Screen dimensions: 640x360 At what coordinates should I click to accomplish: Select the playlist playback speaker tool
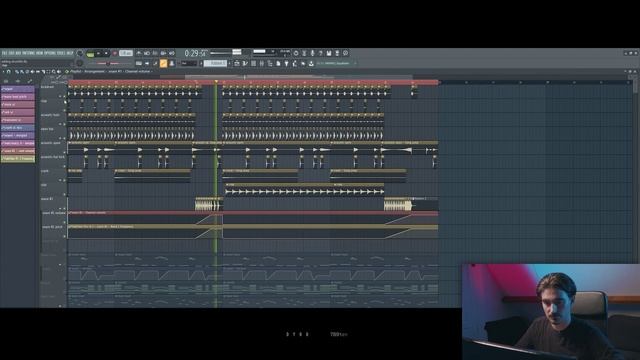[x=59, y=71]
